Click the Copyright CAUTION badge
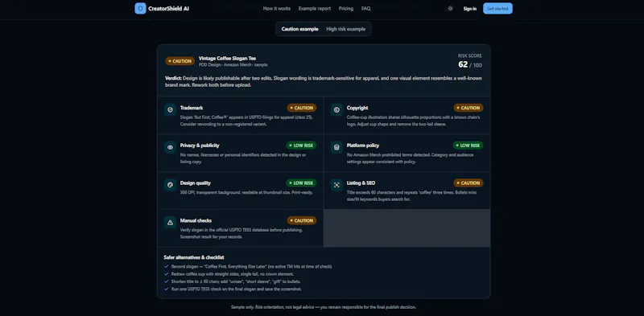Screen dimensions: 644x316 [469, 108]
